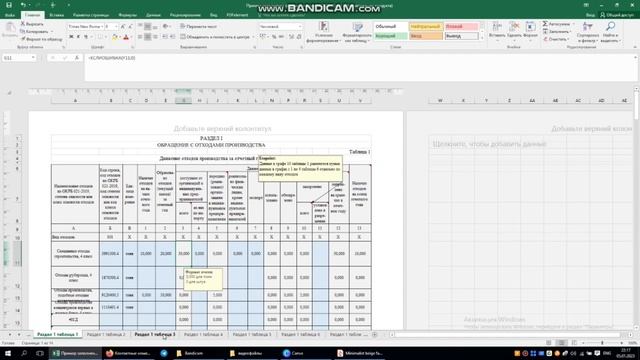The image size is (640, 360).
Task: Click Добавьте верхний колонтитул header area
Action: pyautogui.click(x=222, y=129)
